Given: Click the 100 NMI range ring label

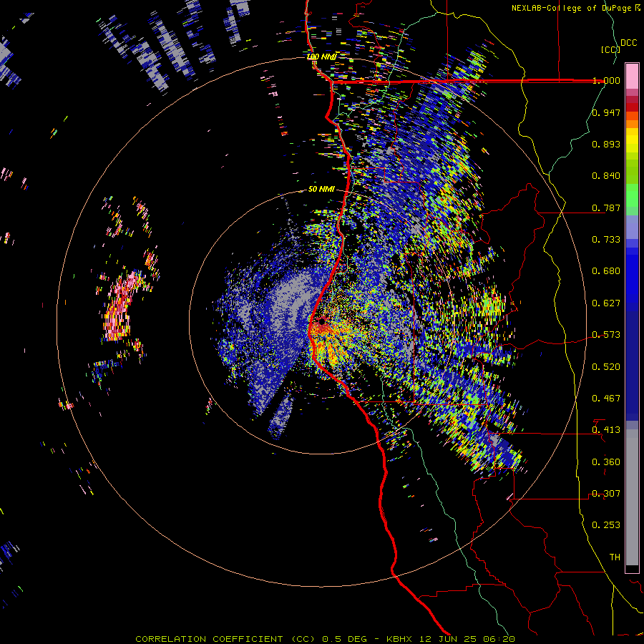Looking at the screenshot, I should pos(321,57).
